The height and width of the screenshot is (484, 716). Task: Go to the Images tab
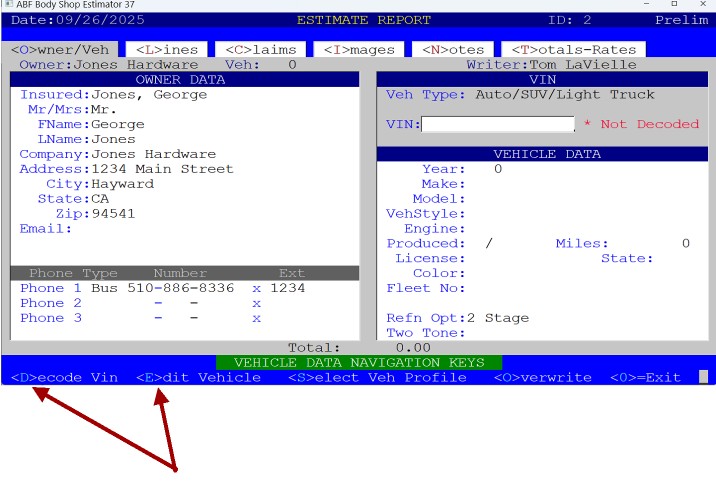pyautogui.click(x=358, y=49)
